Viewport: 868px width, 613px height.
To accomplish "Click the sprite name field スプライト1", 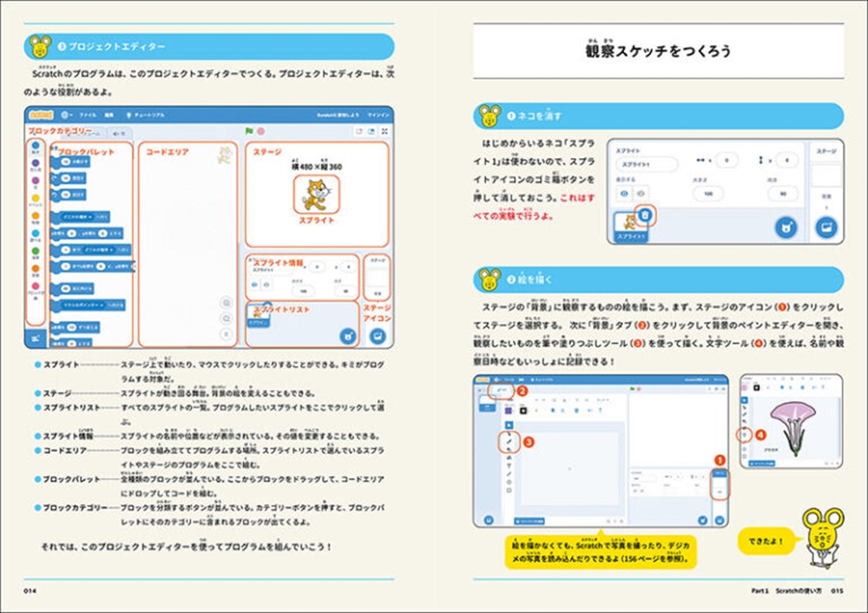I will point(647,162).
